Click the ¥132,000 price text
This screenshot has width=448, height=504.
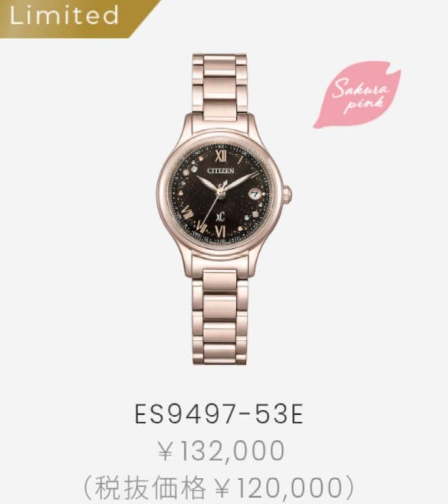click(x=221, y=451)
